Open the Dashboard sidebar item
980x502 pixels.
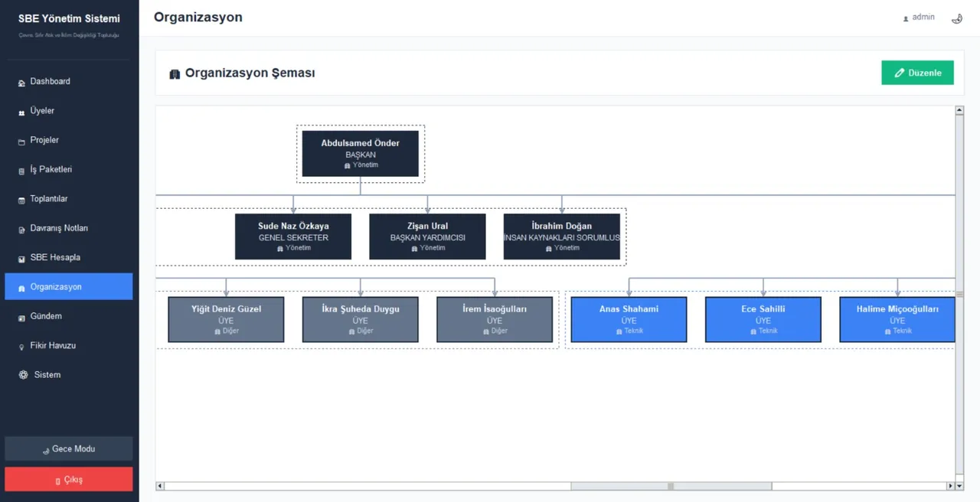click(68, 82)
